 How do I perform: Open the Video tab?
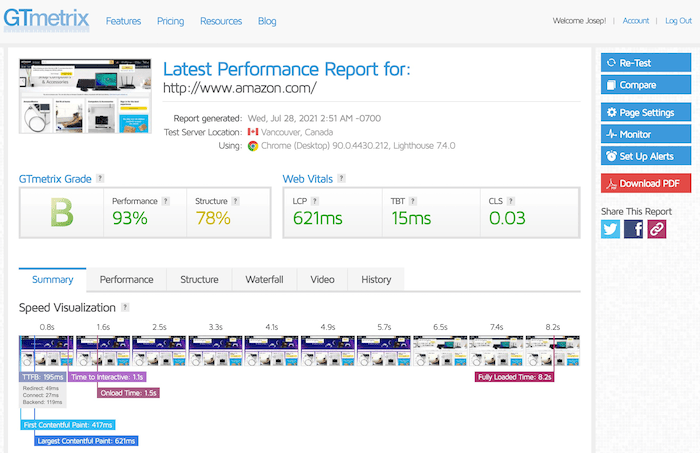[x=322, y=279]
